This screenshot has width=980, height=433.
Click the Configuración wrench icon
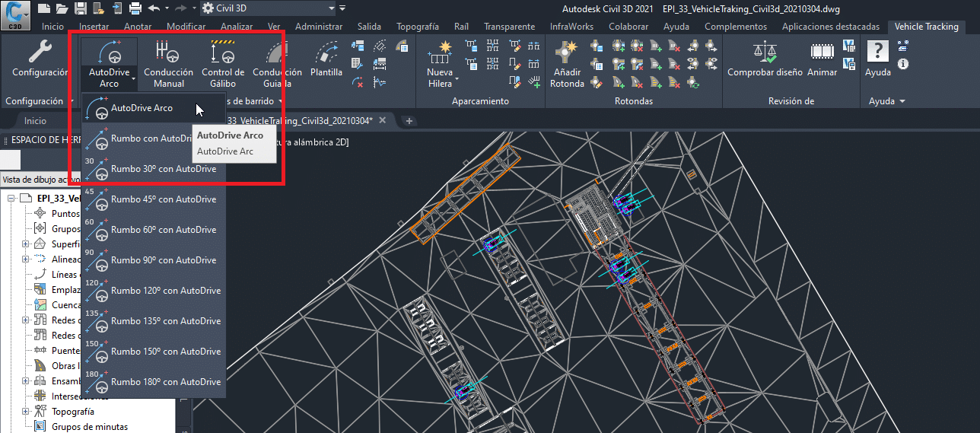40,52
